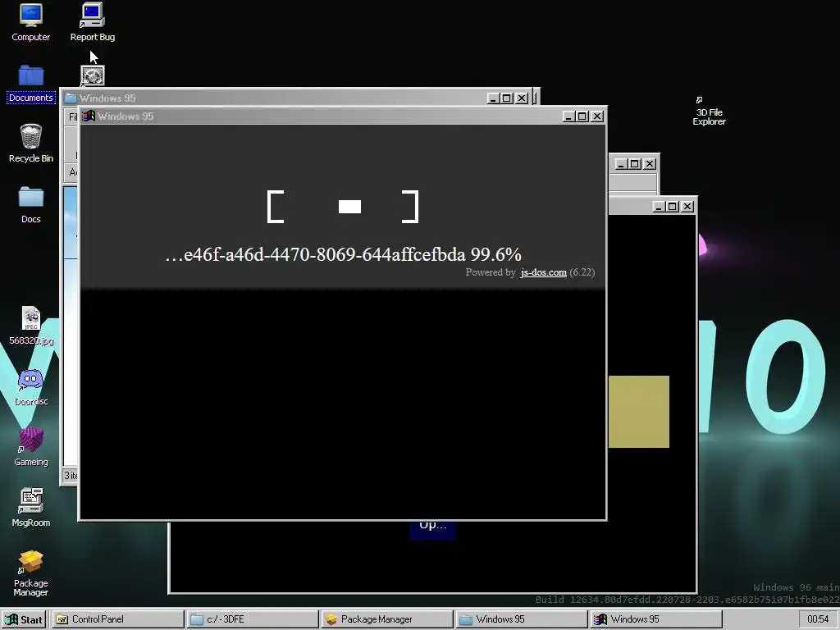Viewport: 840px width, 630px height.
Task: Click the 00:54 taskbar clock
Action: pyautogui.click(x=818, y=619)
